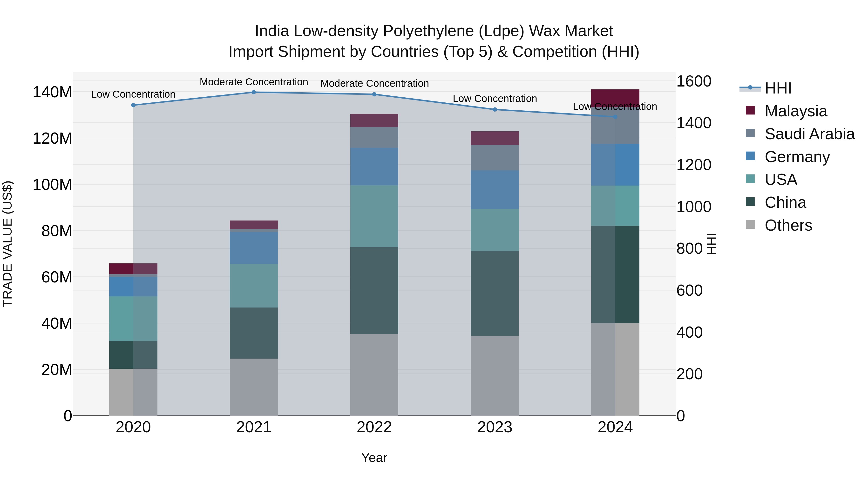
Task: Toggle the Germany legend entry
Action: (x=788, y=157)
